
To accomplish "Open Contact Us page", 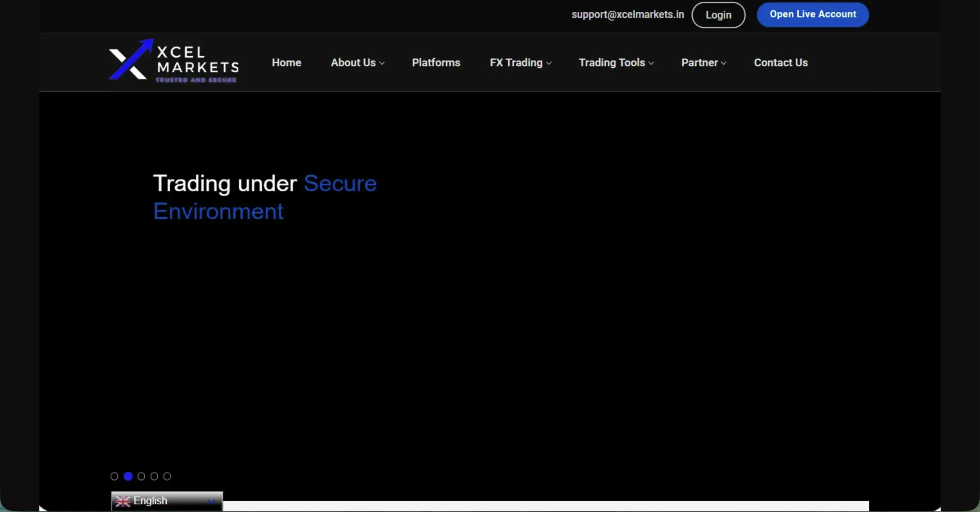I will coord(781,62).
